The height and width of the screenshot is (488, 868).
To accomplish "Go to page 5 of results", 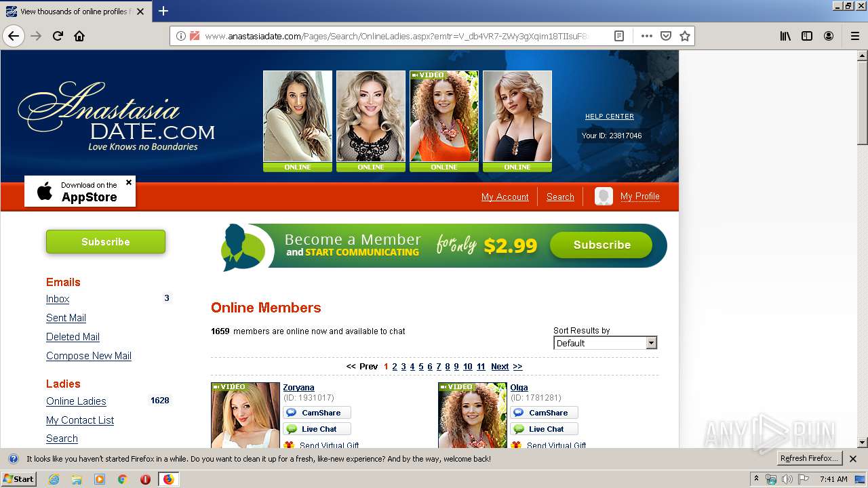I will pyautogui.click(x=421, y=367).
